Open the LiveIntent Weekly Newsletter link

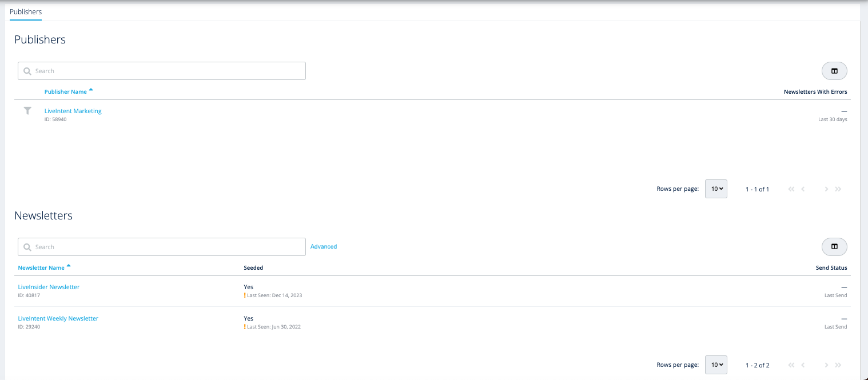pyautogui.click(x=58, y=318)
